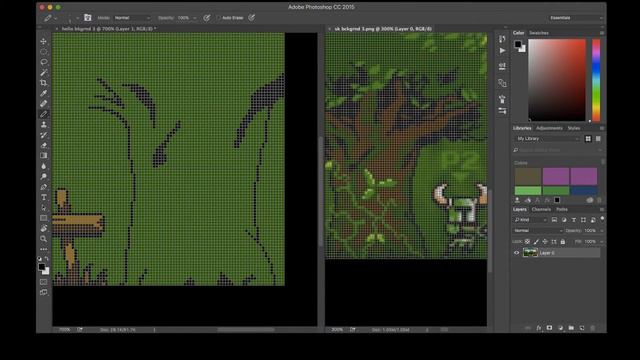The height and width of the screenshot is (360, 640).
Task: Open the Actions panel play icon
Action: tap(502, 51)
